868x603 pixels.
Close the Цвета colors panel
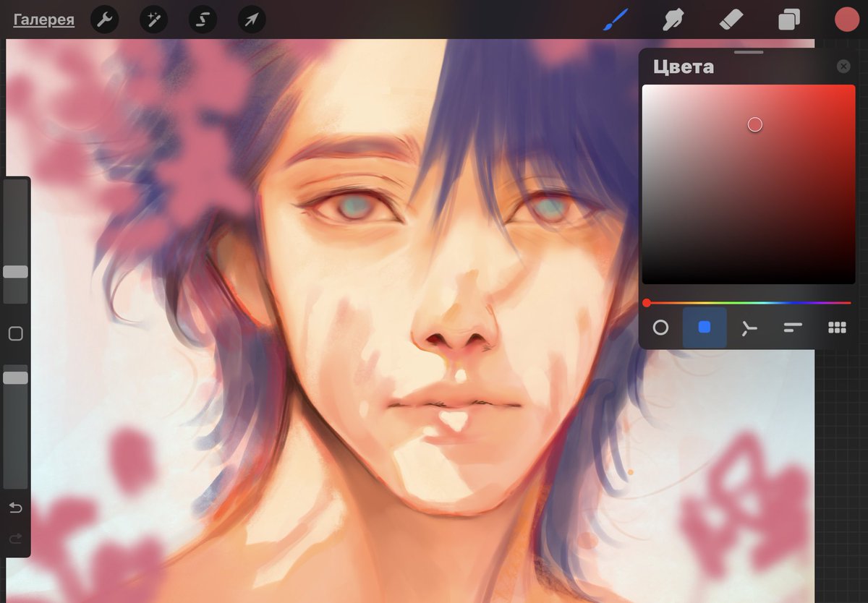(x=843, y=67)
